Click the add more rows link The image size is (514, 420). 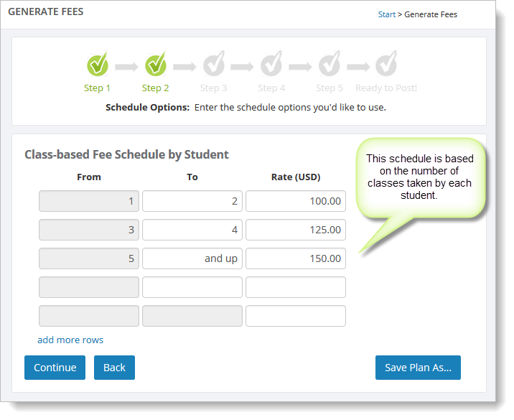(x=70, y=340)
